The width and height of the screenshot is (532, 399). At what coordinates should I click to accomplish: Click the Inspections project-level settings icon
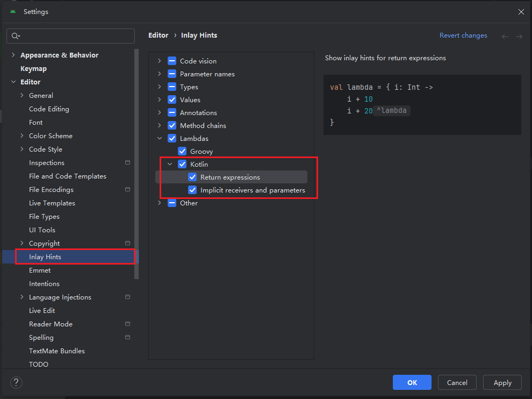(127, 162)
